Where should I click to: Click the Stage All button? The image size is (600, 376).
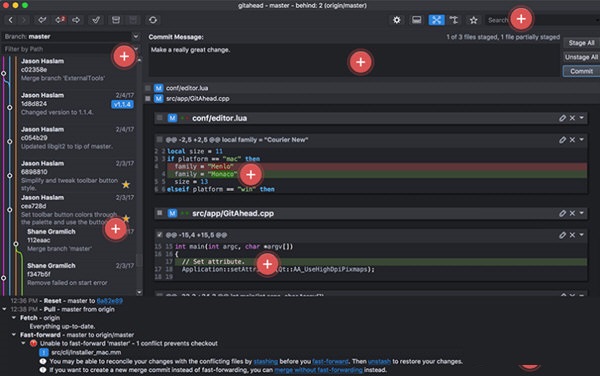[581, 43]
